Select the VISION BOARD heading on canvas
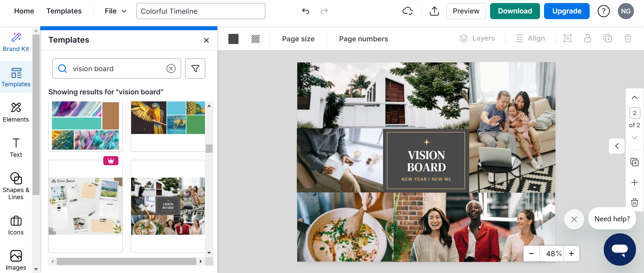Image resolution: width=644 pixels, height=273 pixels. click(x=426, y=161)
